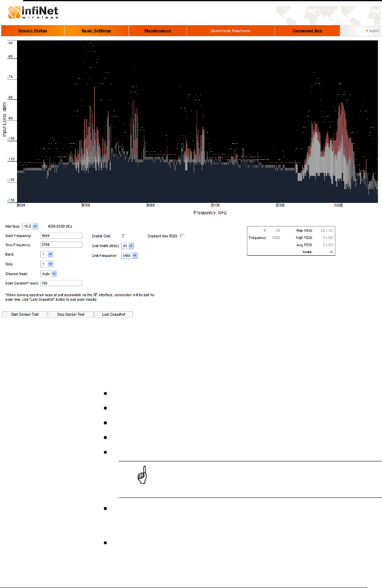The height and width of the screenshot is (588, 382).
Task: Click the 4500-6500 Mhz range text
Action: pyautogui.click(x=60, y=226)
